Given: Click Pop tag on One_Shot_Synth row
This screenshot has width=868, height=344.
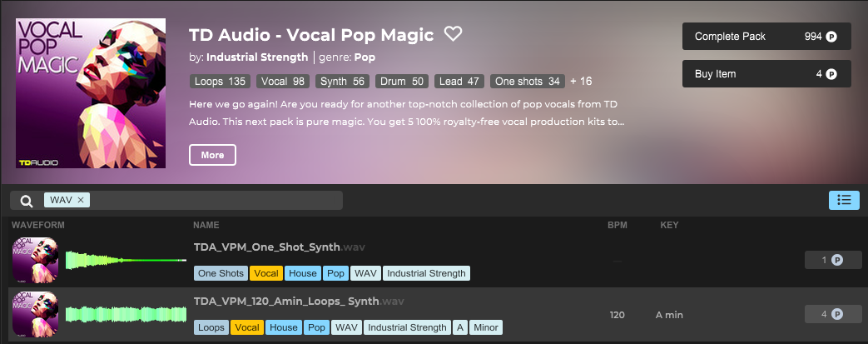Looking at the screenshot, I should tap(335, 273).
